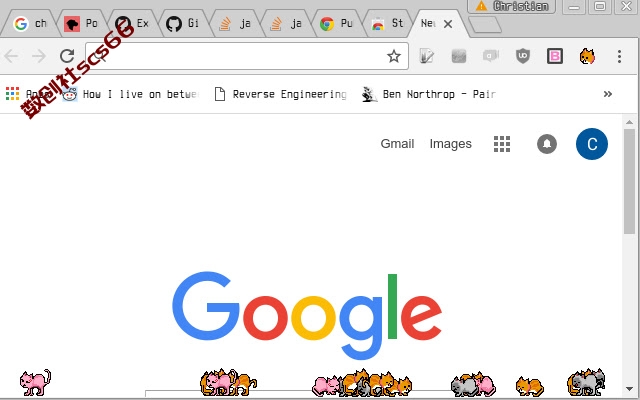
Task: Switch to the second Stack Overflow 'ja' tab
Action: click(285, 24)
